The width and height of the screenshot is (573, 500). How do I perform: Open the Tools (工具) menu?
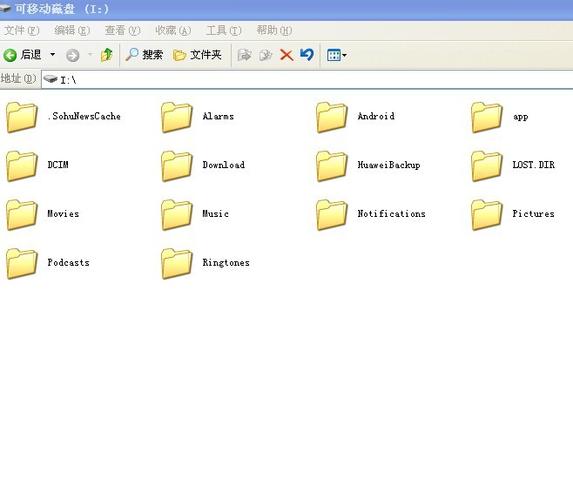click(224, 30)
